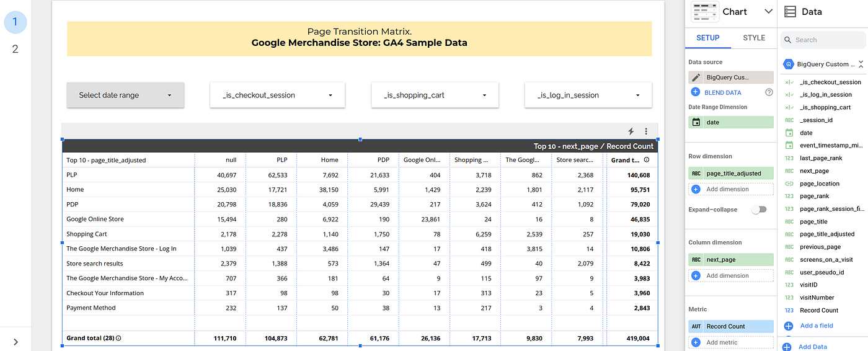The image size is (868, 351).
Task: Click the Blend Data plus icon
Action: coord(696,92)
